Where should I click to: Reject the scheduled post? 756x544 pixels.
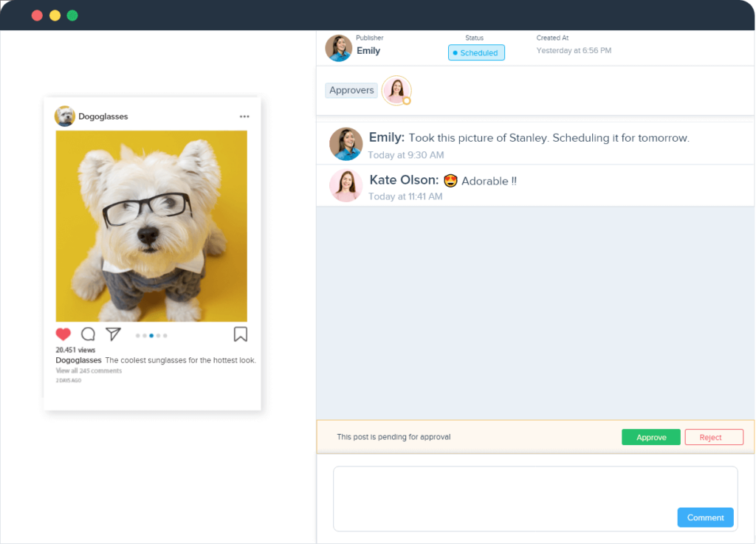pyautogui.click(x=713, y=436)
